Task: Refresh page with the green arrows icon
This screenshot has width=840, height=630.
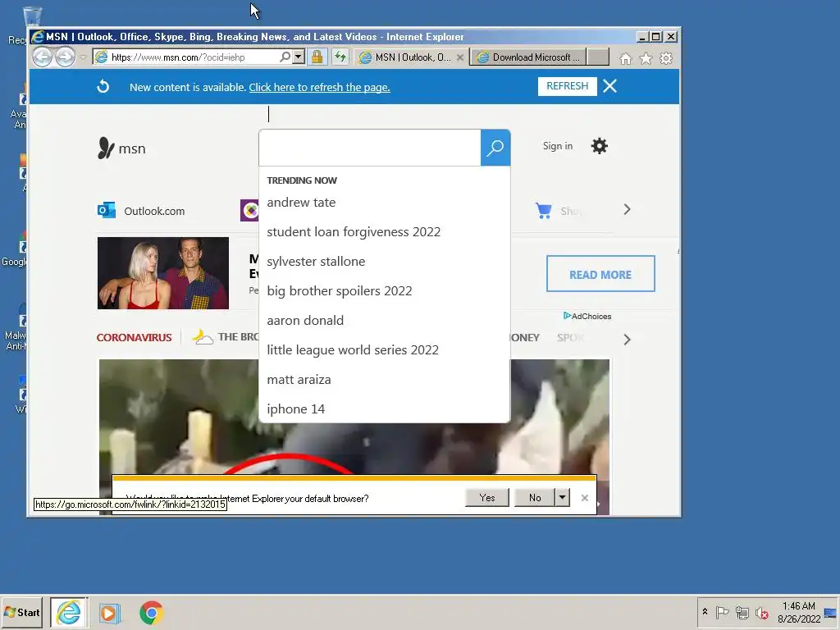Action: 340,57
